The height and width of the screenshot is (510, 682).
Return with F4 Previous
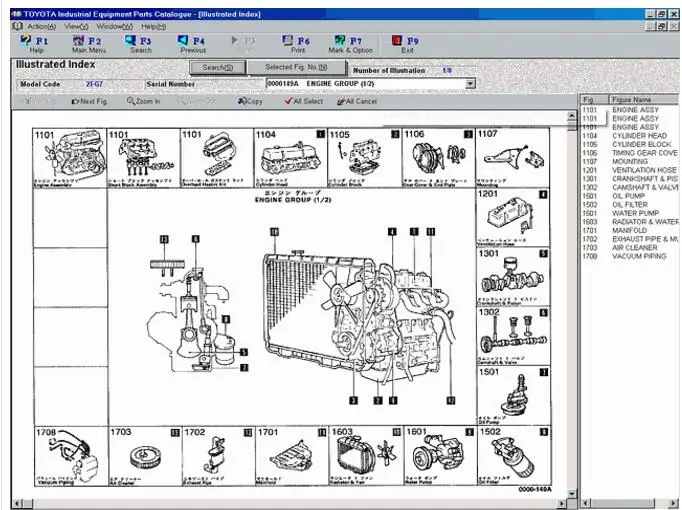pos(193,44)
